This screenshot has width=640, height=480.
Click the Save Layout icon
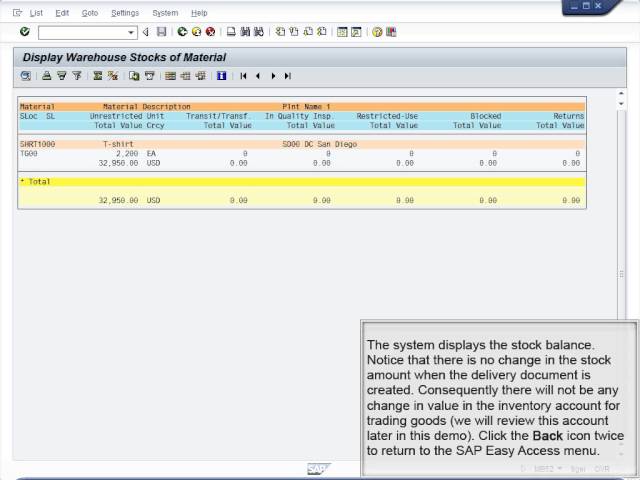[200, 76]
